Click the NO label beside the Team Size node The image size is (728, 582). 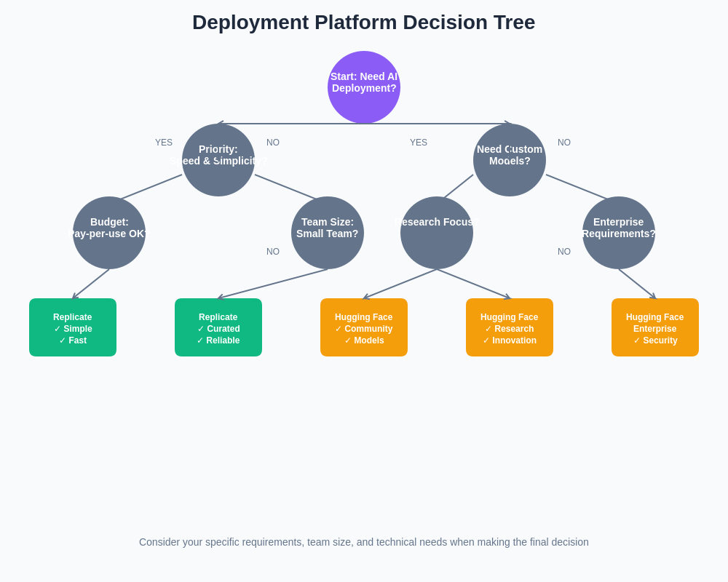point(273,252)
